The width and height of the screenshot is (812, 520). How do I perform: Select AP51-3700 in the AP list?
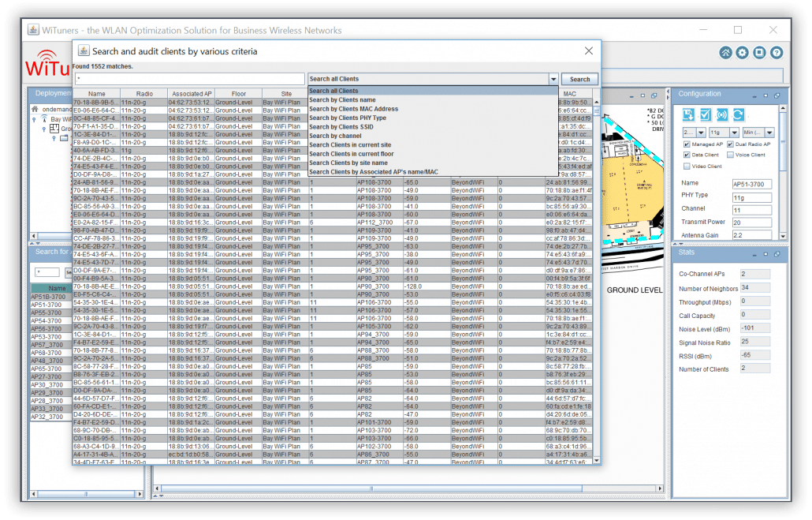pos(50,305)
